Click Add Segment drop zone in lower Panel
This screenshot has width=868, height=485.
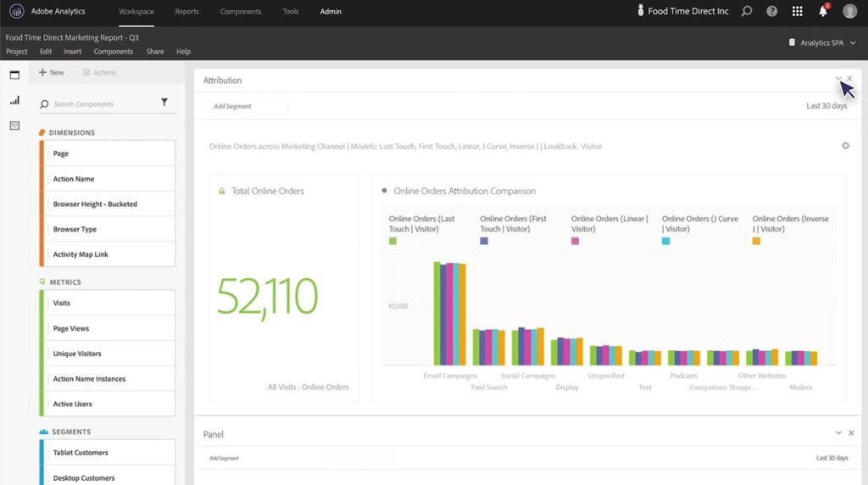[x=224, y=458]
